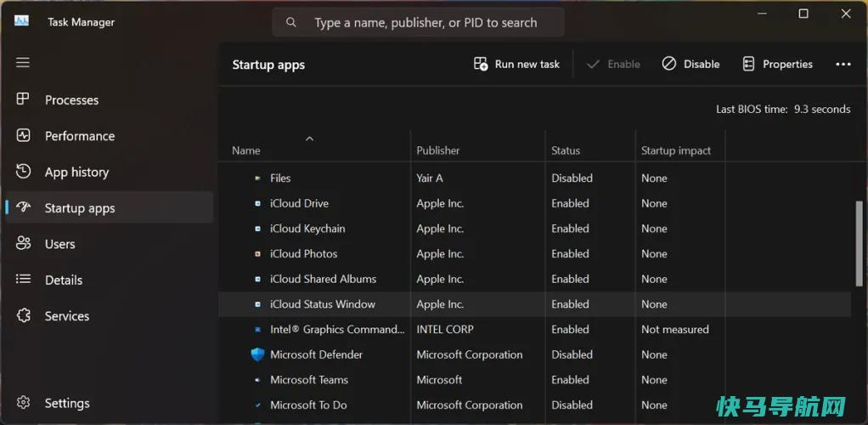The width and height of the screenshot is (868, 425).
Task: Click the search magnifier icon
Action: tap(290, 23)
